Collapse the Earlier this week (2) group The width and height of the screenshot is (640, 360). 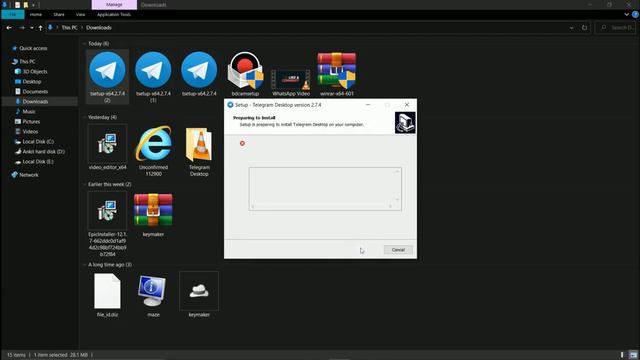[84, 184]
